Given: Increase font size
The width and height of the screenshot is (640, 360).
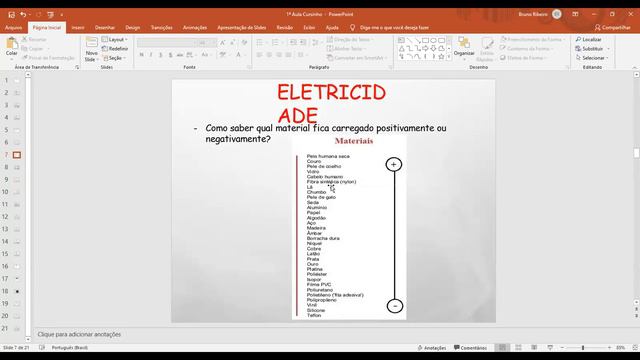Looking at the screenshot, I should [x=223, y=42].
